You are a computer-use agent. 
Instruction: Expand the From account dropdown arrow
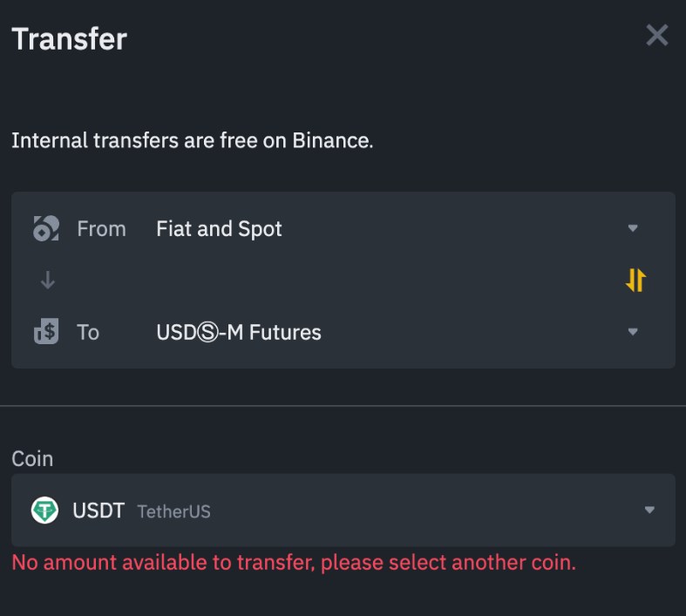633,229
